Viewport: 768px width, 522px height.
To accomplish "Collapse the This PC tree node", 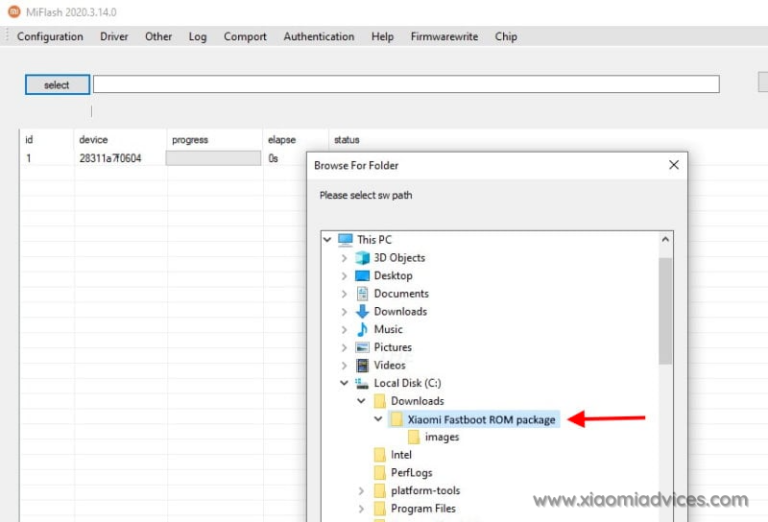I will [x=328, y=240].
